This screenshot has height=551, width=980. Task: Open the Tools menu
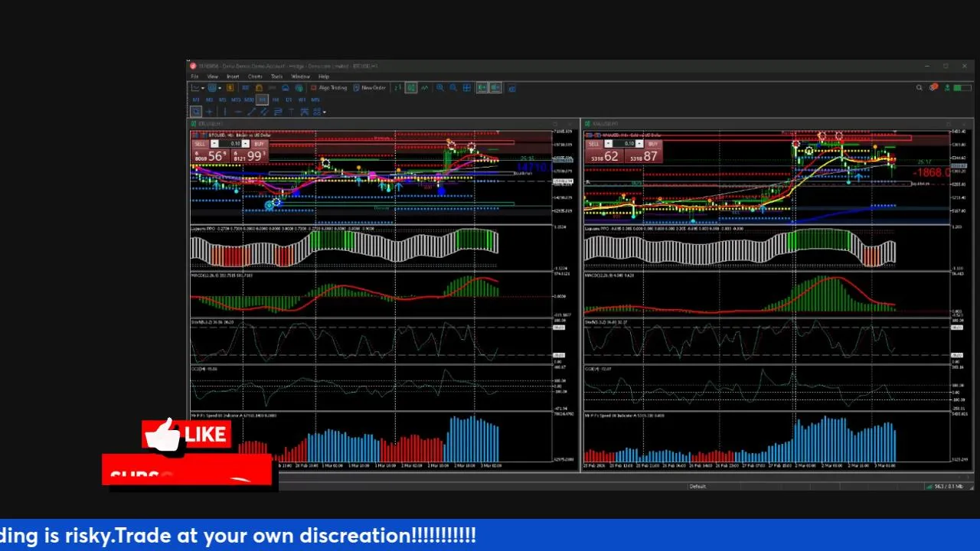tap(276, 77)
